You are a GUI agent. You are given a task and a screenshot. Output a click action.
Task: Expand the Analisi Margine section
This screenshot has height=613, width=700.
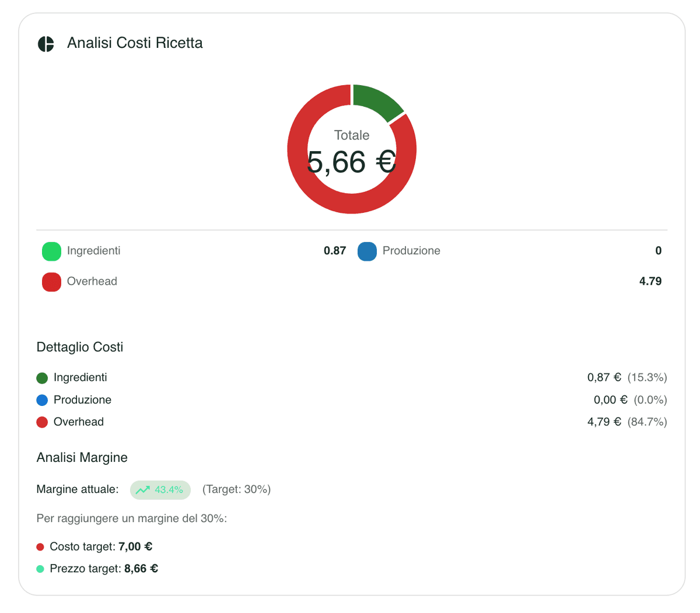pos(82,458)
